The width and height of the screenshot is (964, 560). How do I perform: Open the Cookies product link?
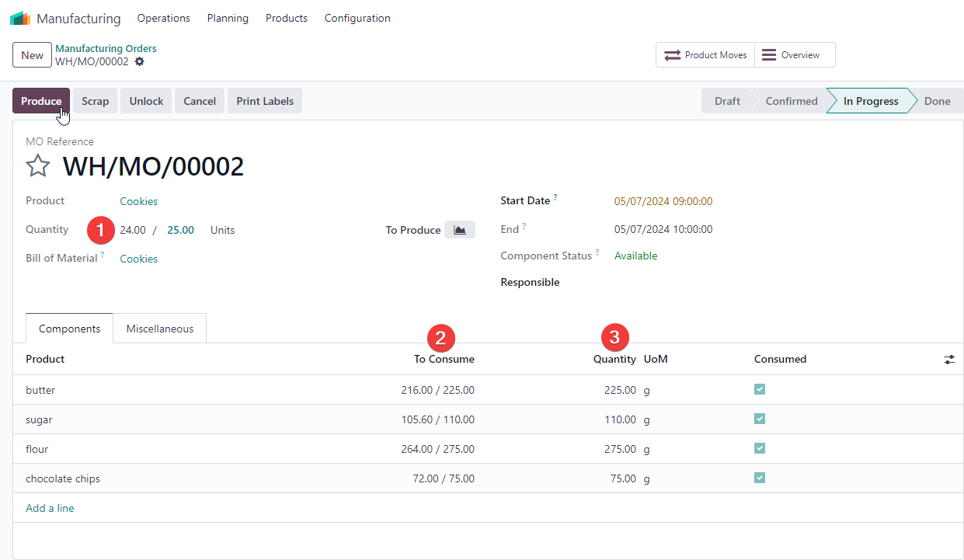(139, 201)
